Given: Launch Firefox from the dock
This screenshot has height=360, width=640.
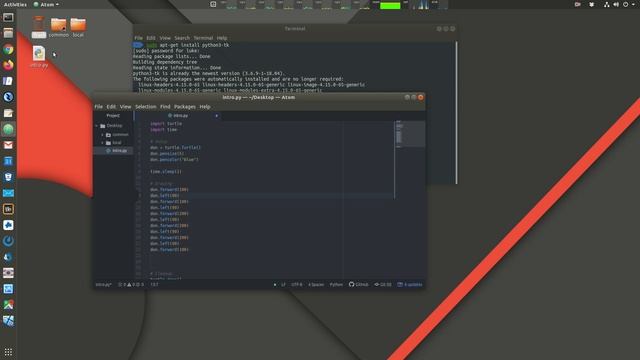Looking at the screenshot, I should (8, 65).
